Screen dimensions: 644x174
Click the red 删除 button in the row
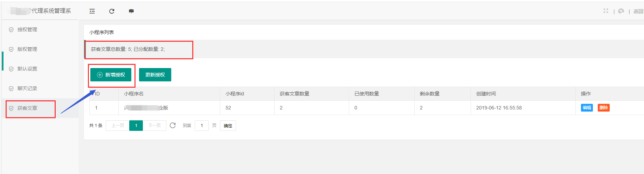click(603, 108)
